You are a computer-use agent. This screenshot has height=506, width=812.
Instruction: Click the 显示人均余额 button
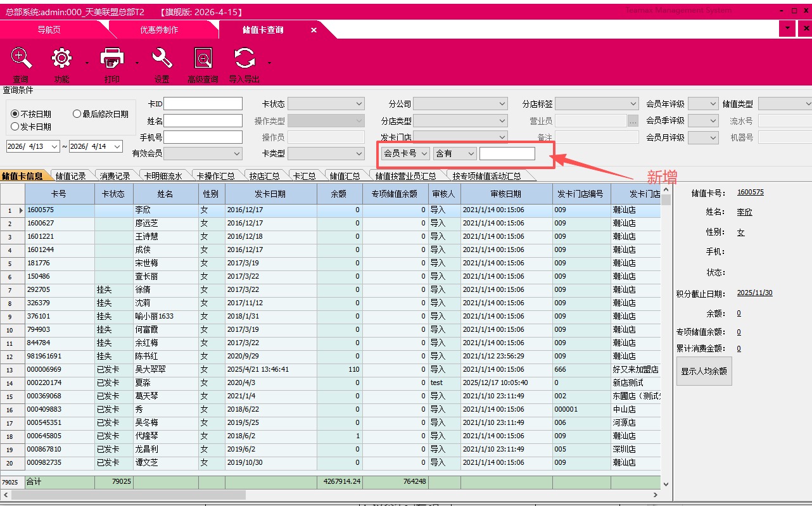coord(704,371)
